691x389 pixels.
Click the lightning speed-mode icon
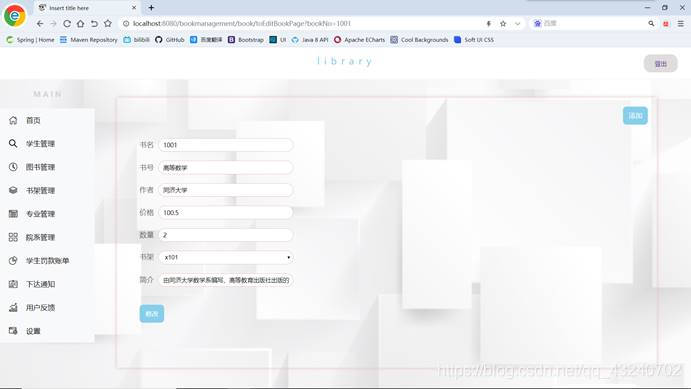[489, 23]
